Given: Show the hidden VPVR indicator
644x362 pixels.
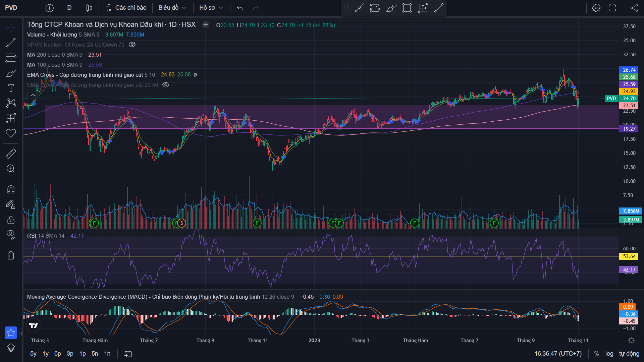Looking at the screenshot, I should tap(132, 45).
